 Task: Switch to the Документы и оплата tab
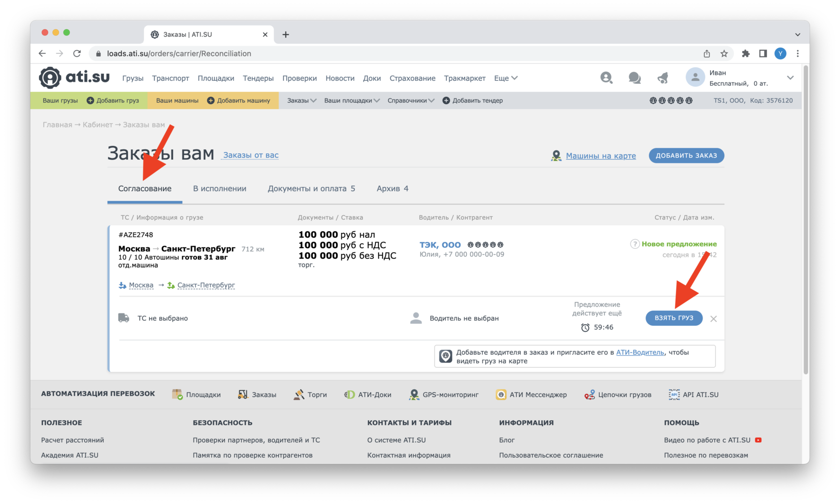[x=311, y=189]
